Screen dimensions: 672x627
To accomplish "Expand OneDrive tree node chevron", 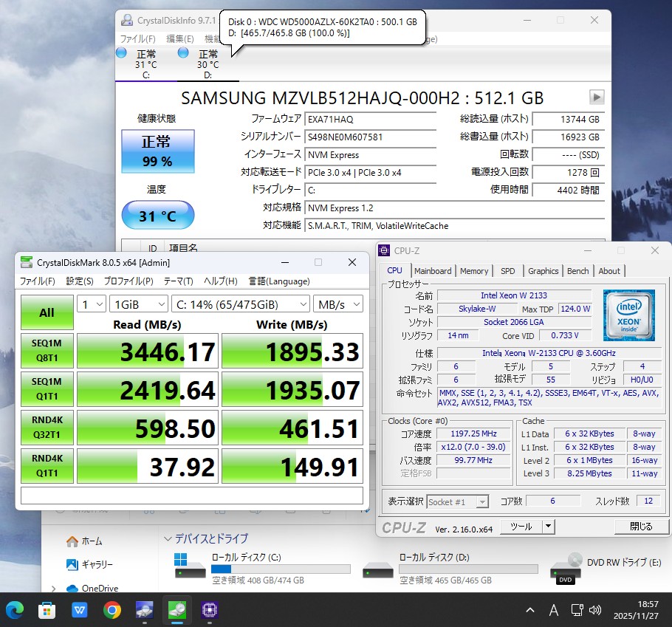I will click(x=53, y=589).
